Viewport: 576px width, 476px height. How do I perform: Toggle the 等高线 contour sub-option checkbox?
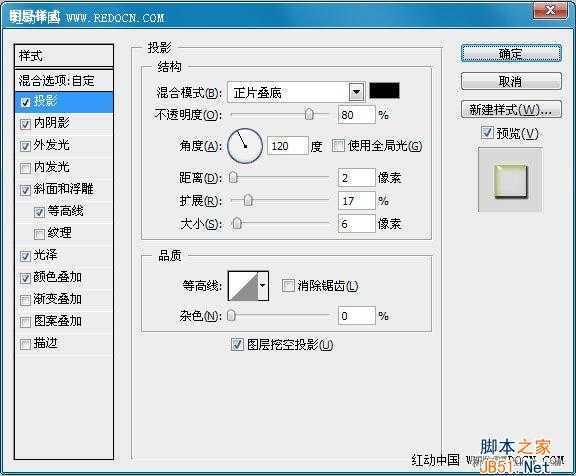39,212
